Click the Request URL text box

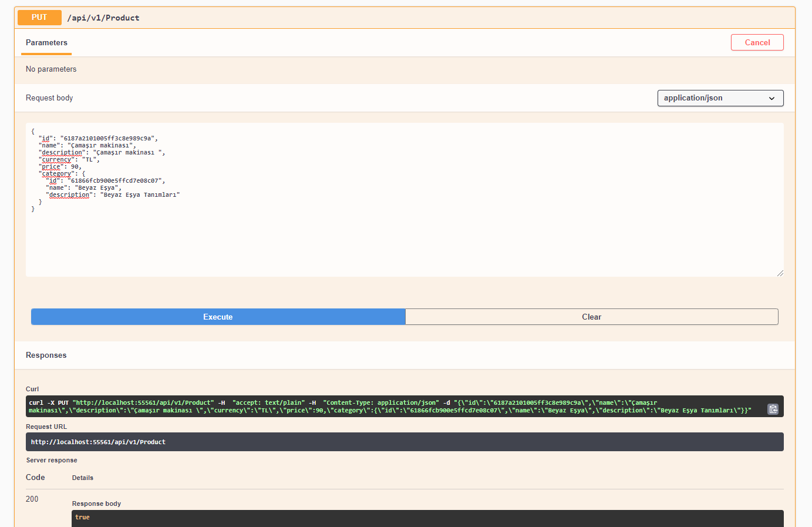(405, 442)
